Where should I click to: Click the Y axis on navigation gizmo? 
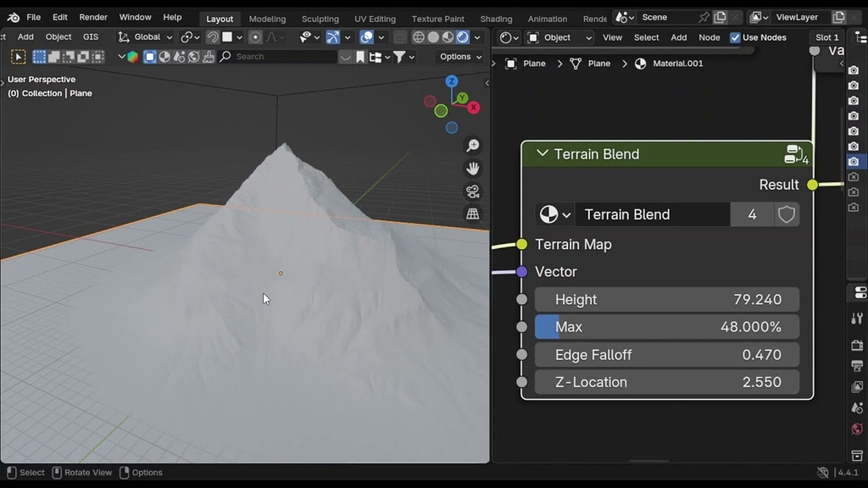pos(462,98)
